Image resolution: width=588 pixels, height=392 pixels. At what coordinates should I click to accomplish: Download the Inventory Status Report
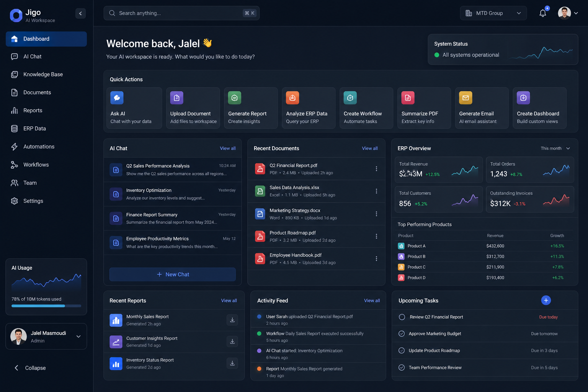tap(232, 363)
